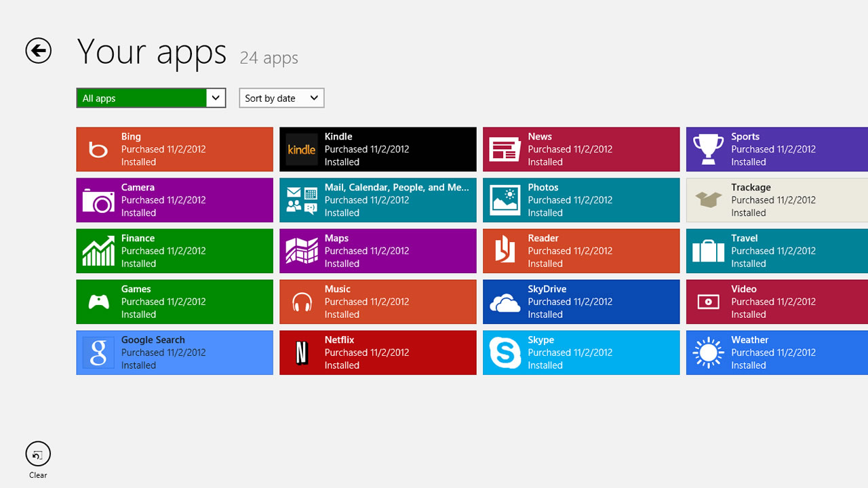Viewport: 868px width, 488px height.
Task: Select the Weather app tile
Action: tap(776, 352)
